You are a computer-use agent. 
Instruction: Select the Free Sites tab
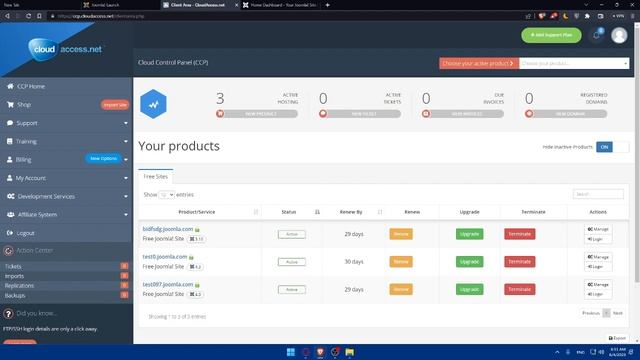tap(156, 176)
